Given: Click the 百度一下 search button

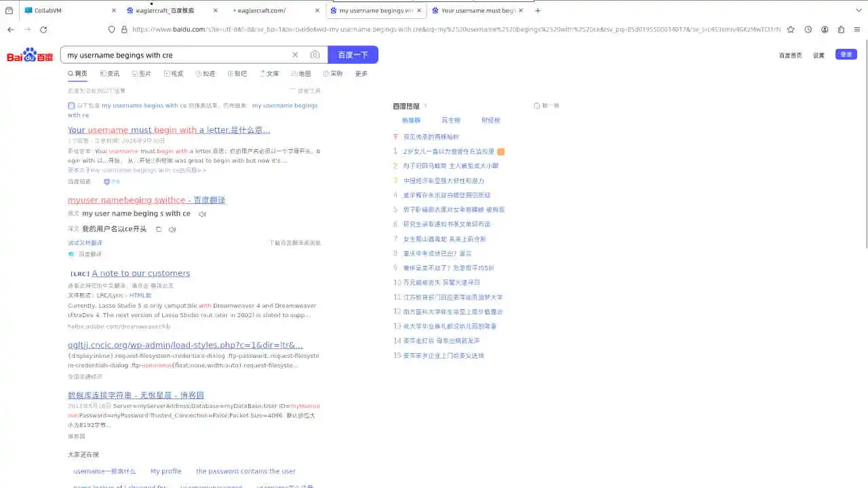Looking at the screenshot, I should point(353,55).
